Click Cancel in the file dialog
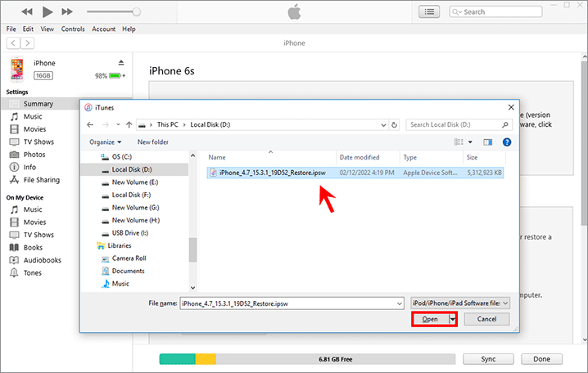588x373 pixels. (x=486, y=320)
